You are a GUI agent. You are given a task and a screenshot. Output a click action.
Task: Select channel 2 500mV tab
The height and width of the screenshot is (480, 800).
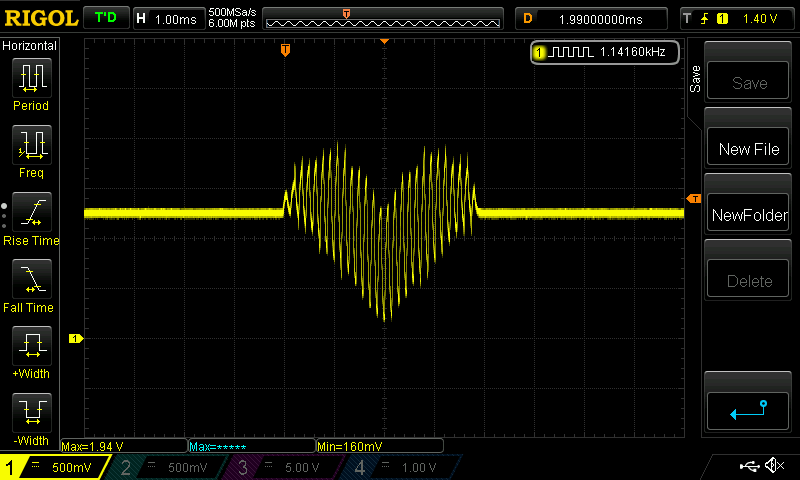[x=168, y=467]
